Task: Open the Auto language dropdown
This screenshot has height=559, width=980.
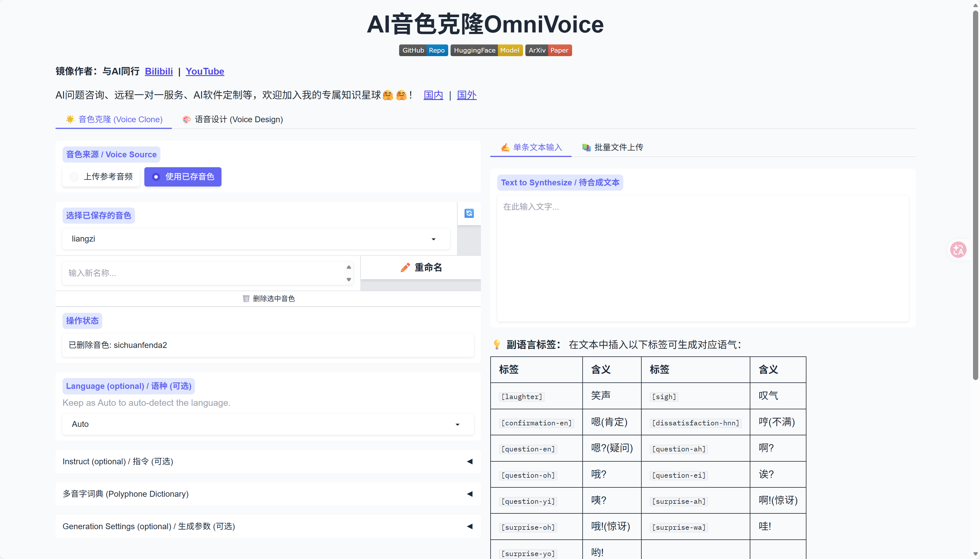Action: [x=268, y=424]
